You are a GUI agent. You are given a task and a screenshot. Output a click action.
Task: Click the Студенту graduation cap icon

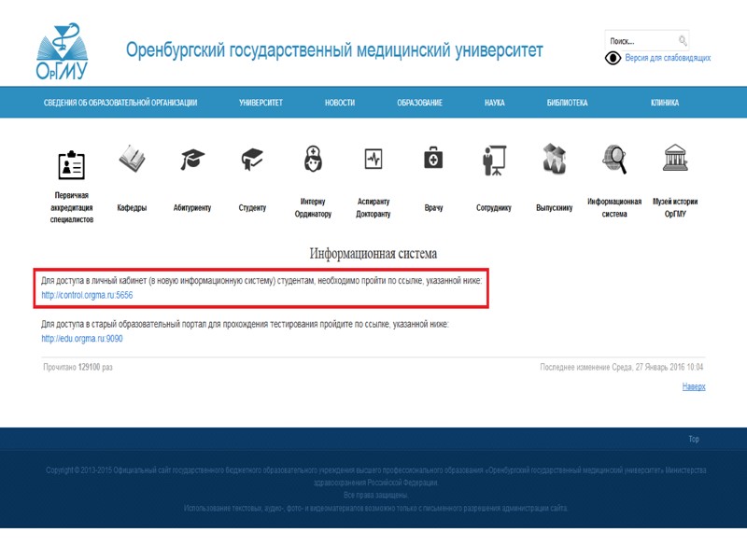click(252, 159)
